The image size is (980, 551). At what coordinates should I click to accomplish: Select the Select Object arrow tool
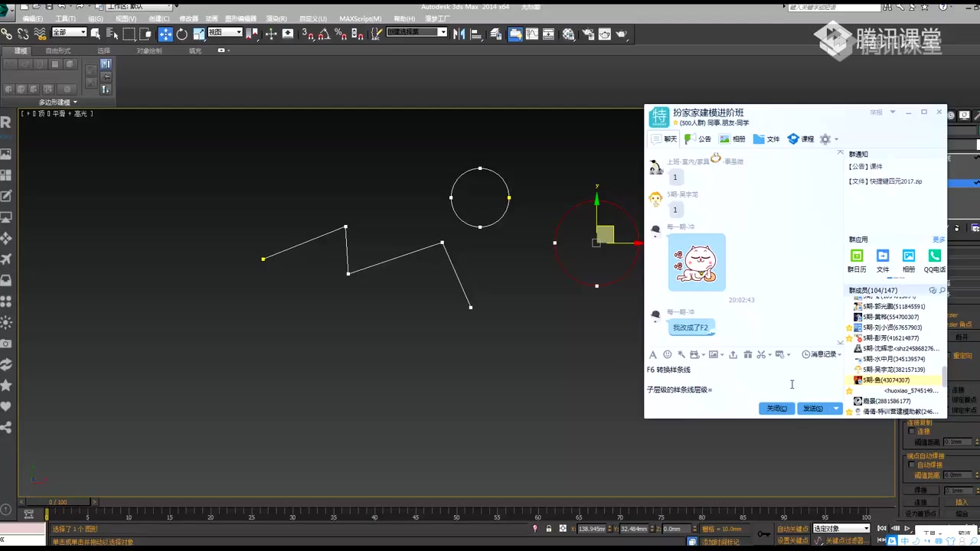(x=96, y=33)
